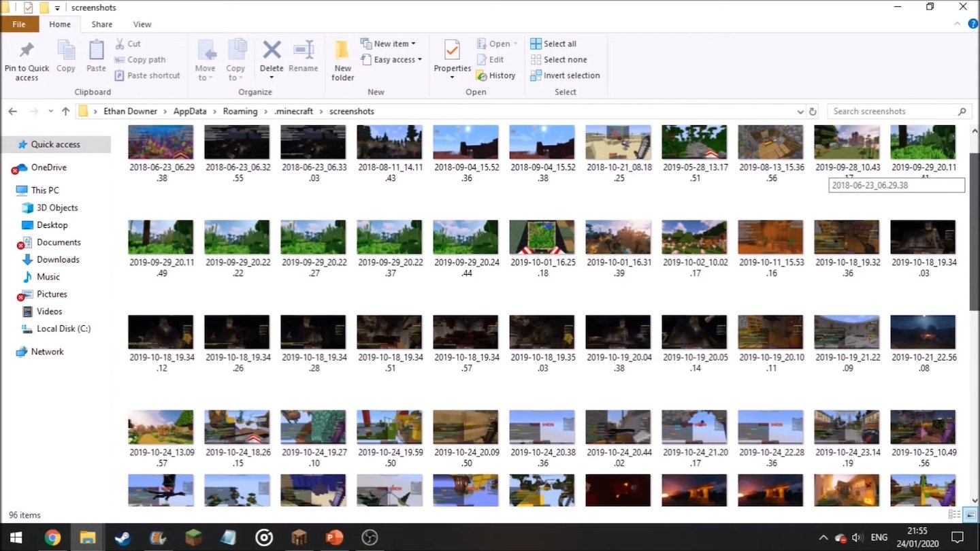Viewport: 980px width, 551px height.
Task: Select thumbnail 2019-10-21_22.56.08
Action: tap(923, 333)
